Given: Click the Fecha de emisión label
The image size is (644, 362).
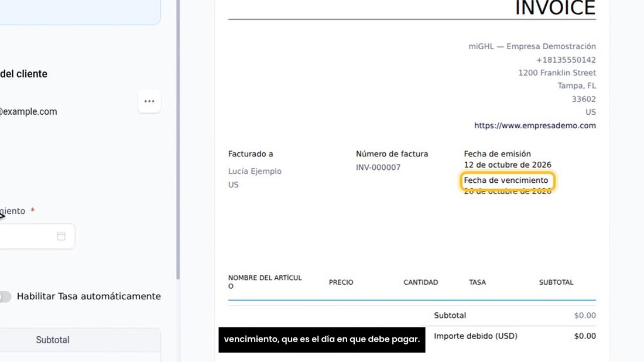Looking at the screenshot, I should (497, 153).
